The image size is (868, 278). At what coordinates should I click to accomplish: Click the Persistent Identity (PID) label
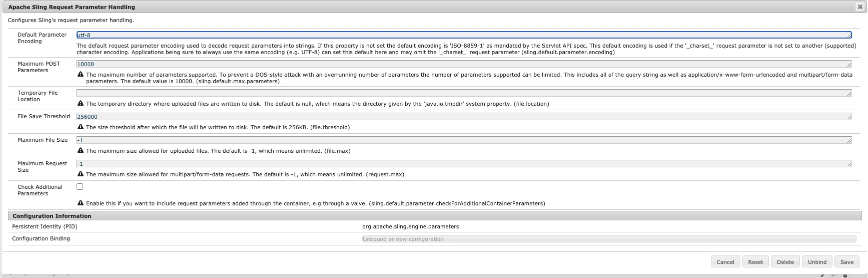tap(45, 226)
